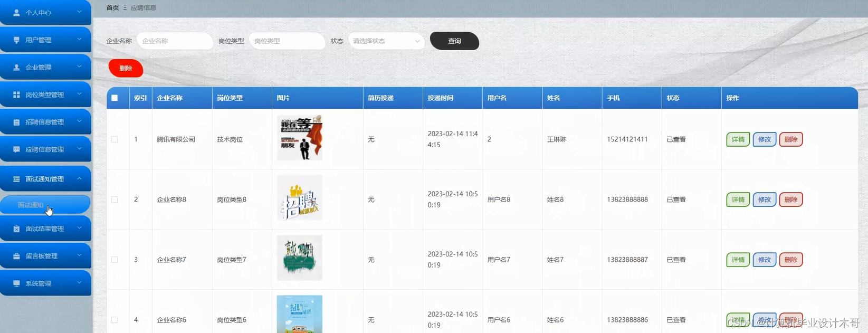The width and height of the screenshot is (868, 333).
Task: Click the 应聘信息管理 chat icon
Action: coord(16,149)
